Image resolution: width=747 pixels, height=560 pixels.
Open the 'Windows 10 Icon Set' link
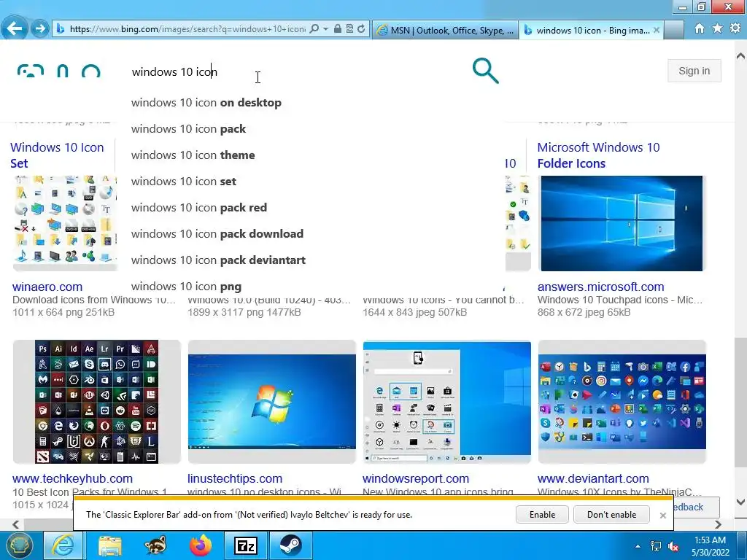click(57, 155)
